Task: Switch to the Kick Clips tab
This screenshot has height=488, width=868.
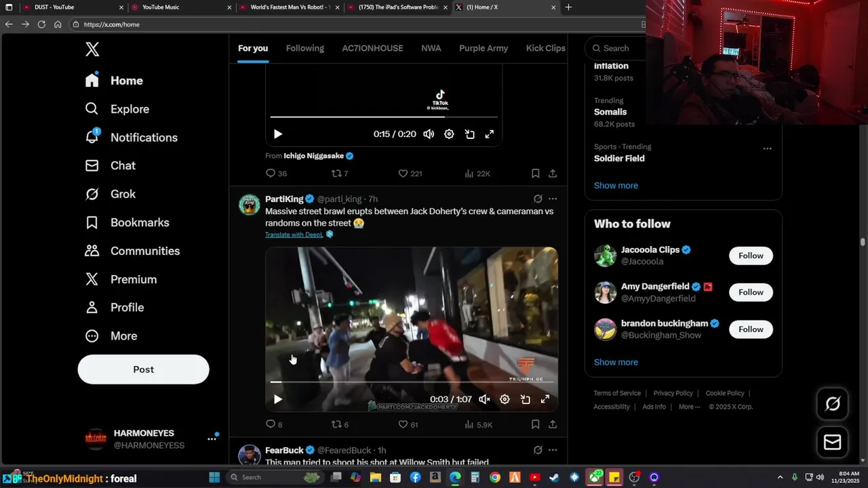Action: pos(545,48)
